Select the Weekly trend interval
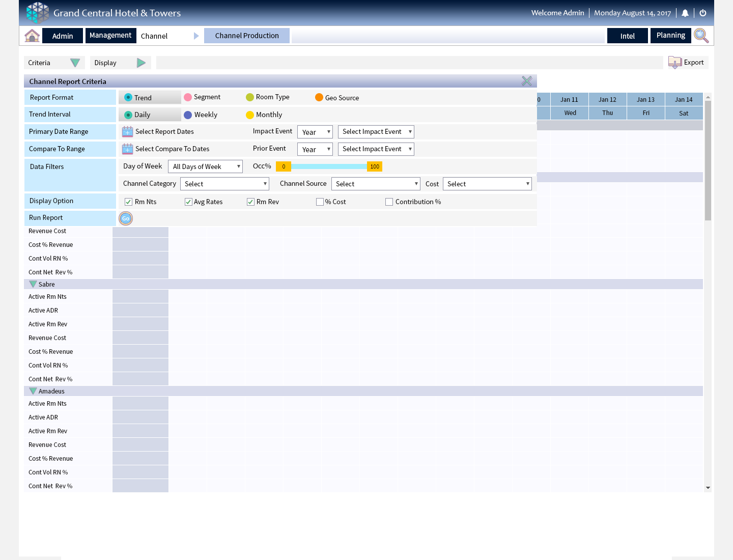 pos(188,115)
